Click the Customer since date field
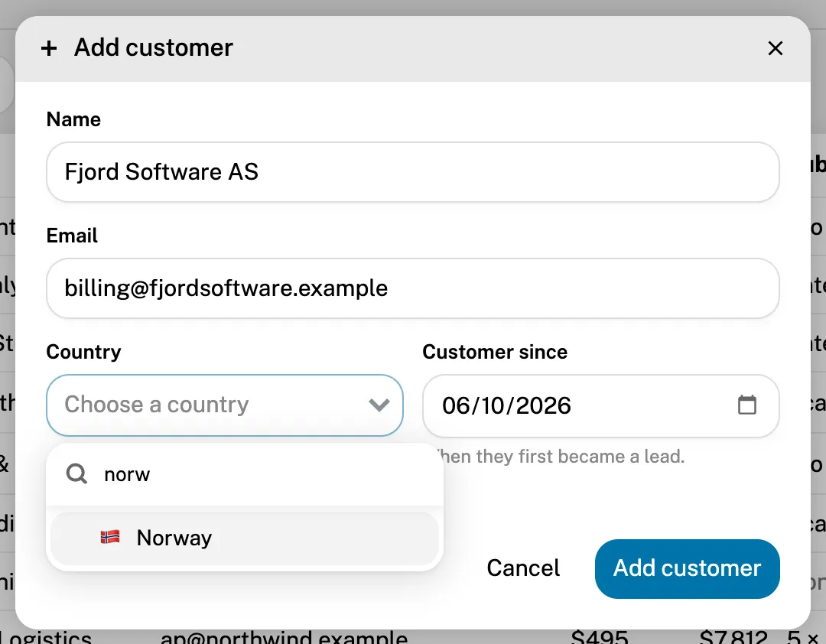 pos(600,406)
